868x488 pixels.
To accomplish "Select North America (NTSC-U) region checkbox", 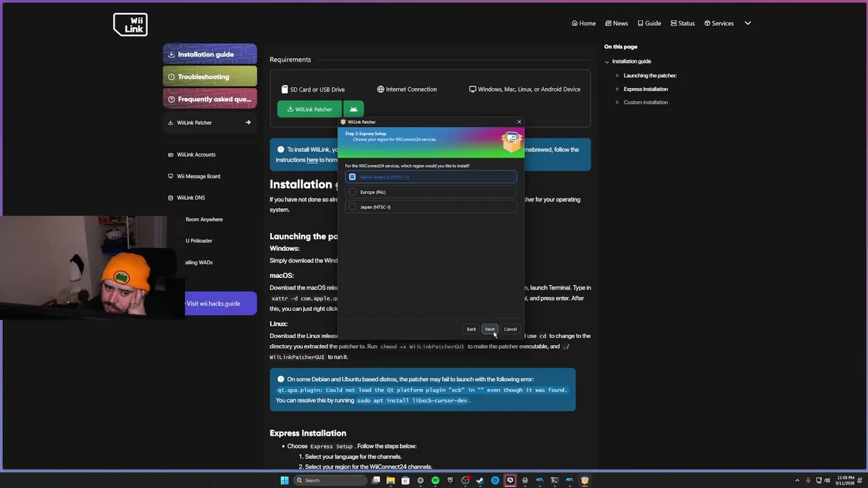I will point(352,177).
